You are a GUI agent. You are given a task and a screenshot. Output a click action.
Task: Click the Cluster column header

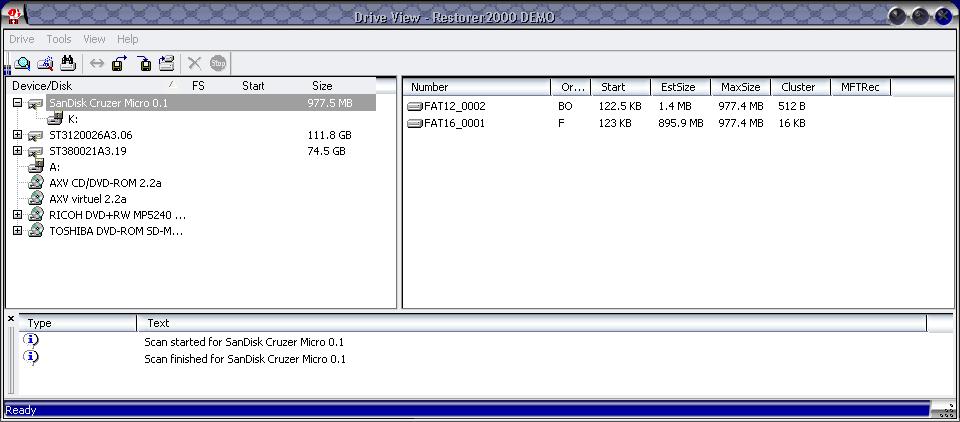[801, 87]
